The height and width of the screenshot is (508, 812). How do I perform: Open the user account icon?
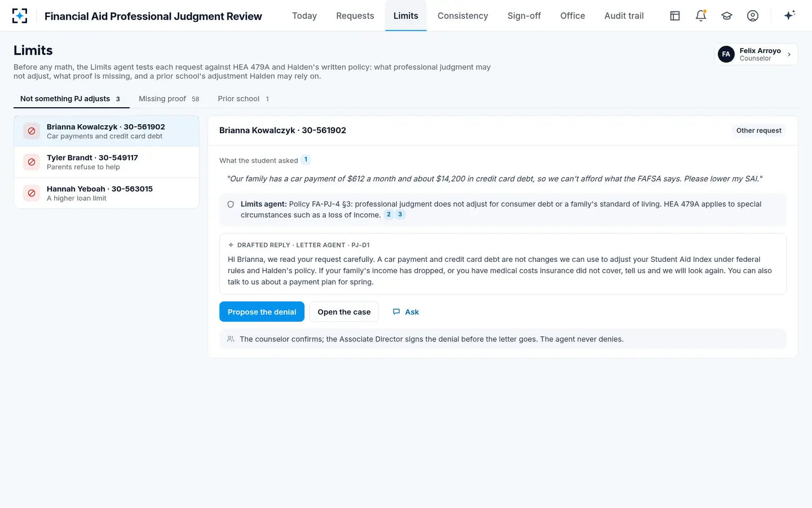pyautogui.click(x=753, y=16)
